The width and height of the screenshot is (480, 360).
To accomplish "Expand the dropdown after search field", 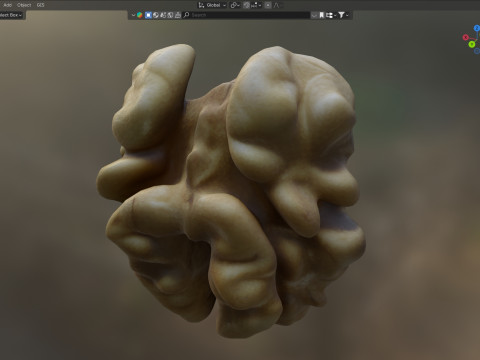I will (314, 15).
